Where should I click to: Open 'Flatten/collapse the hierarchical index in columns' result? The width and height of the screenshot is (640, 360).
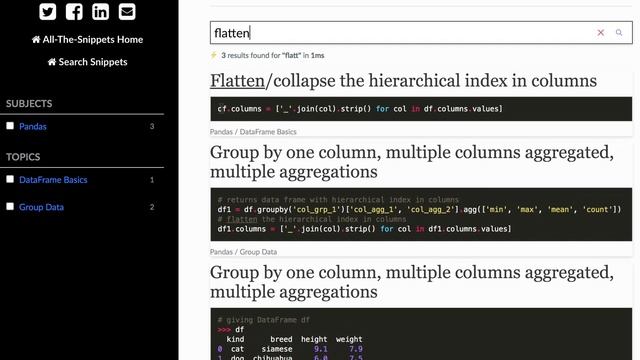(403, 81)
